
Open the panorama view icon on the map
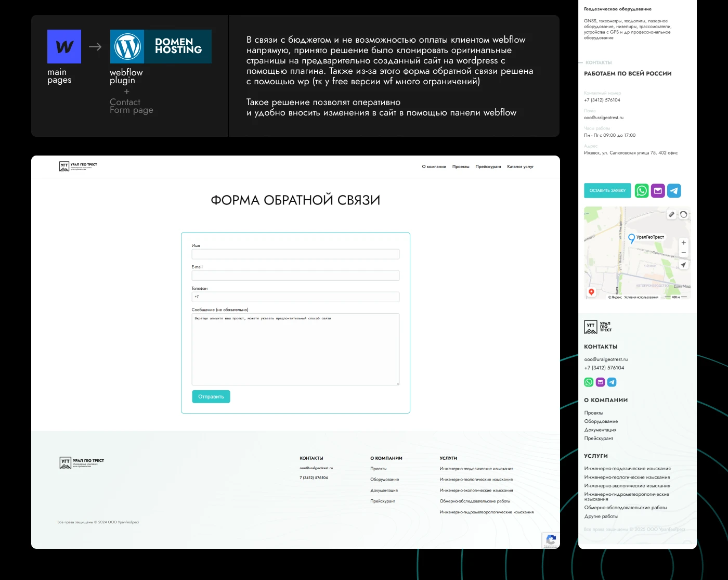pos(683,214)
